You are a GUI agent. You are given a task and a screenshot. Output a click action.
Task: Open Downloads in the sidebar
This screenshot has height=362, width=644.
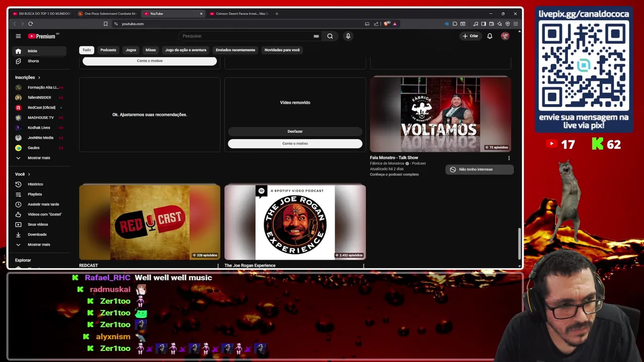tap(40, 234)
